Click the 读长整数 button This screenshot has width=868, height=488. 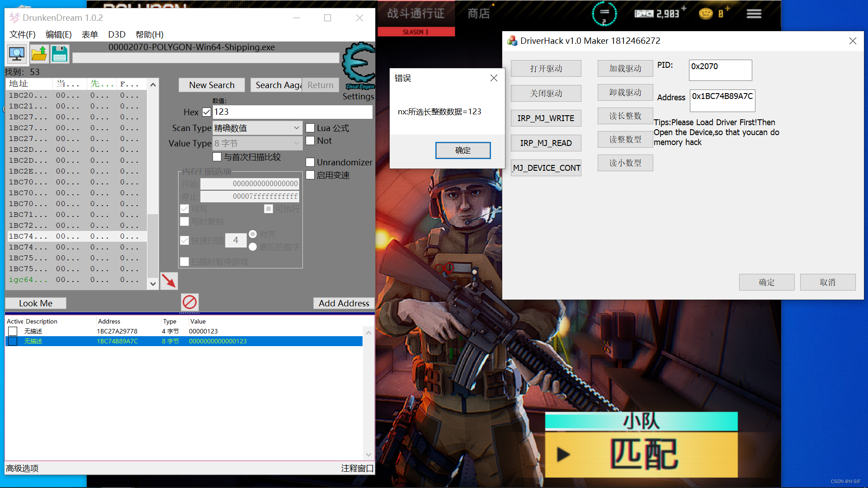point(625,116)
